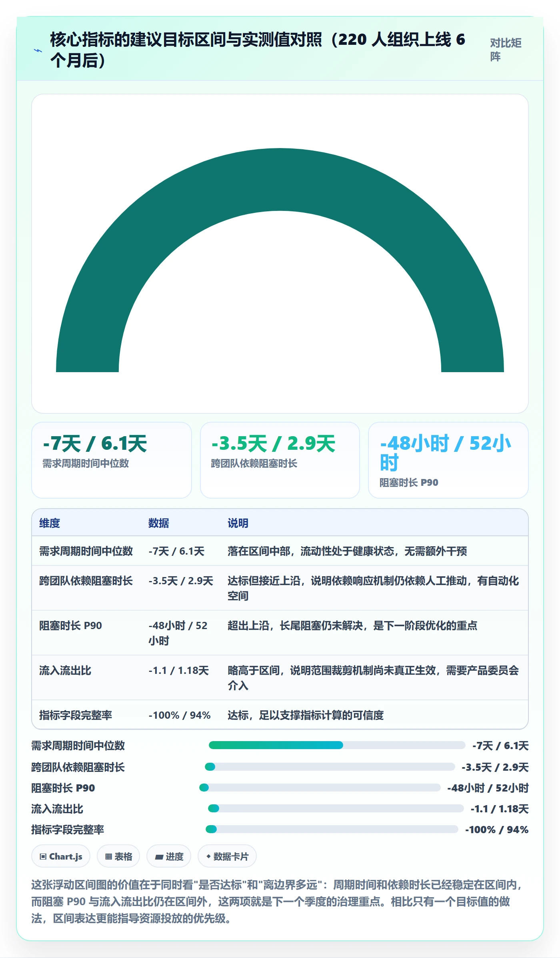Click the note 超出上沿，长尾阻塞仍未解决
560x958 pixels.
(x=352, y=625)
